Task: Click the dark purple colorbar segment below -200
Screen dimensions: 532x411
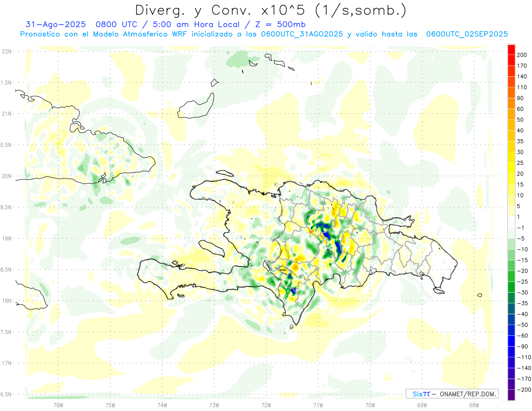Action: (511, 395)
